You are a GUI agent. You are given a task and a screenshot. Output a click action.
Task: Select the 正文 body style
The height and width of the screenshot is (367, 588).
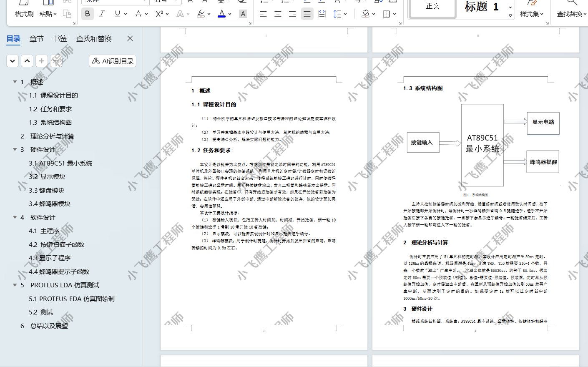(433, 7)
